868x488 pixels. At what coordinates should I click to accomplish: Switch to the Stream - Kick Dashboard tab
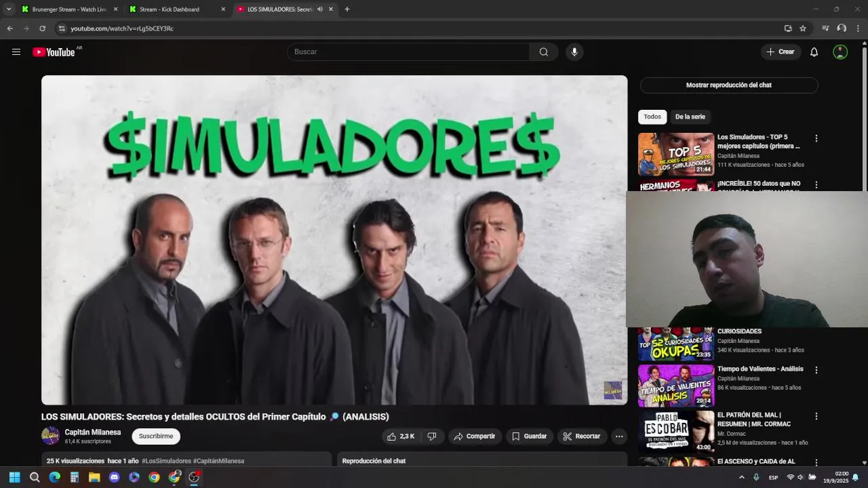(x=176, y=9)
